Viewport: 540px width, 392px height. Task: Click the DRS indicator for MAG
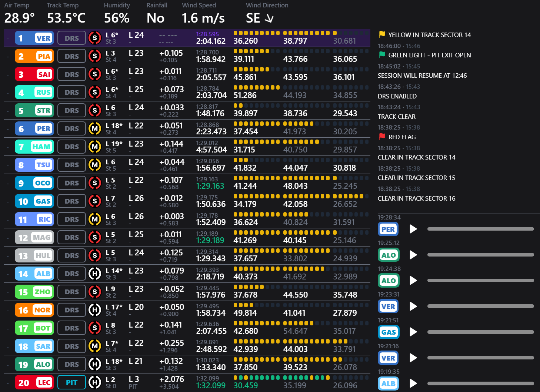pyautogui.click(x=71, y=237)
